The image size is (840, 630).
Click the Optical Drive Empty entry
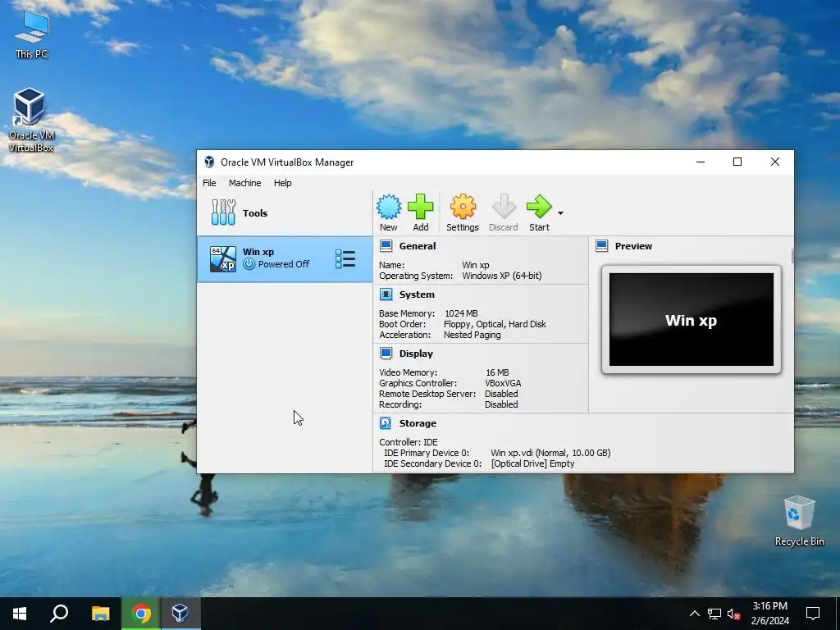click(x=532, y=463)
